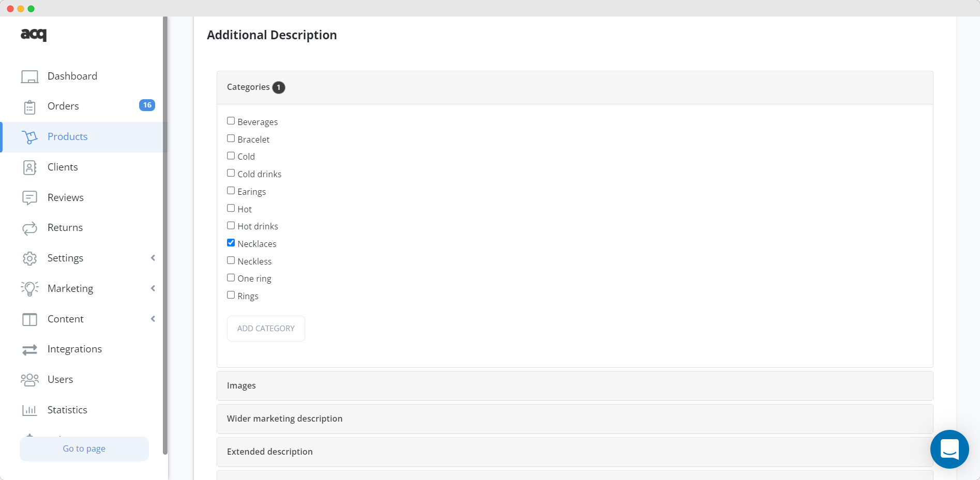The image size is (980, 480).
Task: Expand the Marketing submenu arrow
Action: [x=153, y=288]
